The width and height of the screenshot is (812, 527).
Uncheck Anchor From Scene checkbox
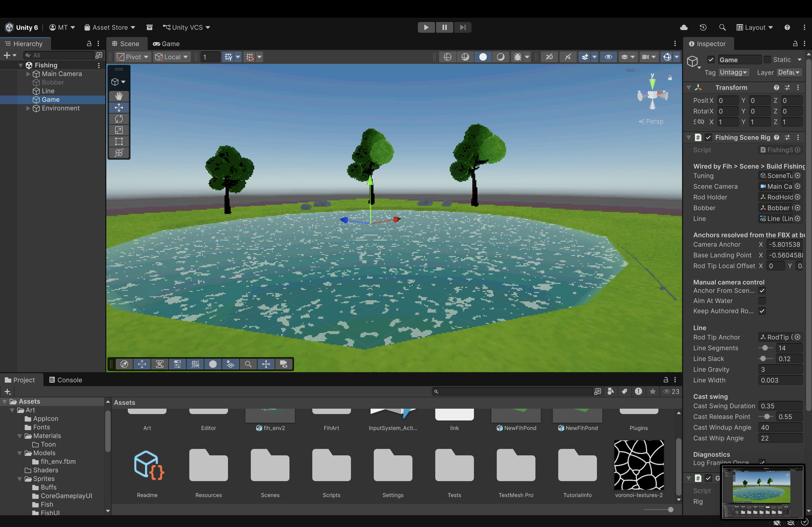(x=762, y=290)
